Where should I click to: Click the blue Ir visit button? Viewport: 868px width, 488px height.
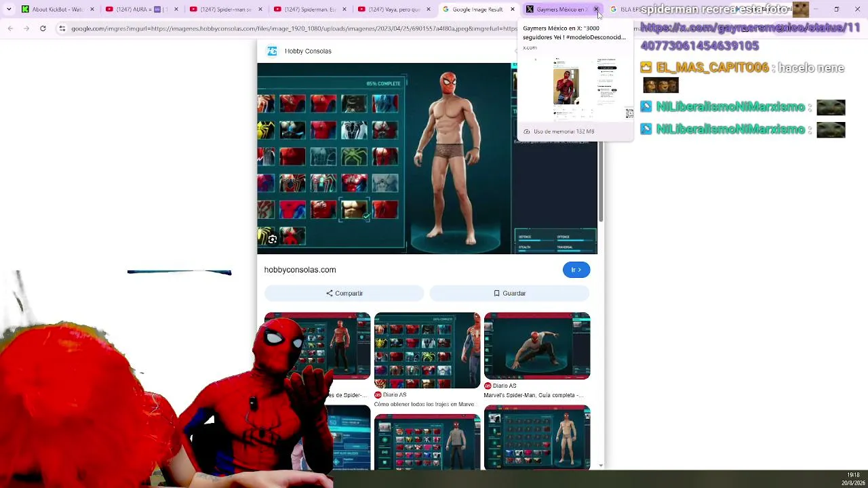(576, 270)
